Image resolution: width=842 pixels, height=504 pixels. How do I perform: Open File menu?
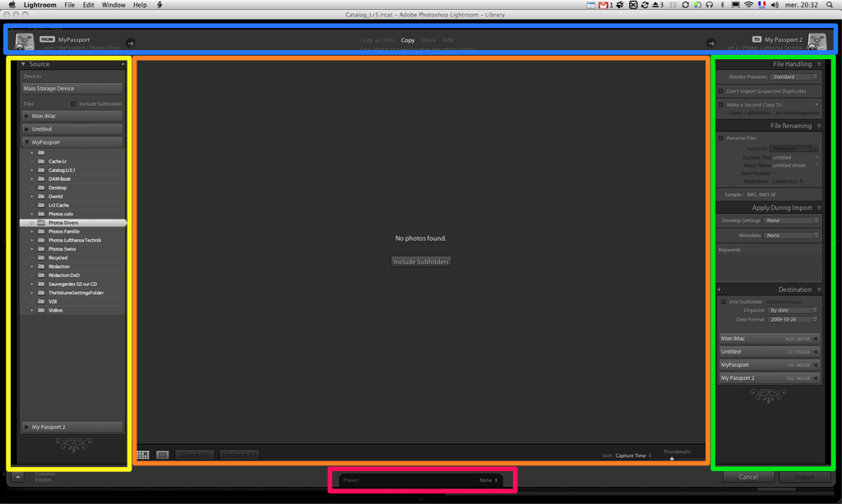click(69, 5)
